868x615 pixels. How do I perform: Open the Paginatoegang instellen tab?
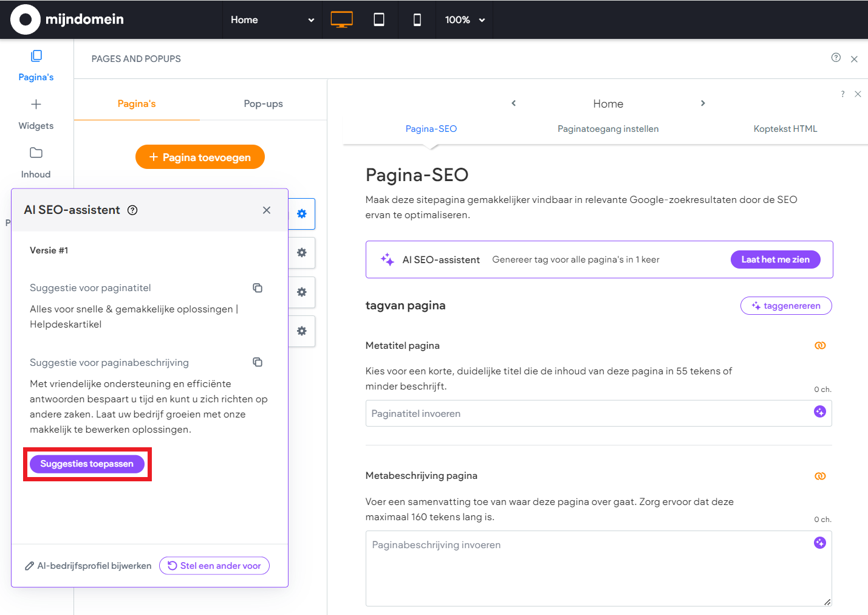tap(608, 129)
